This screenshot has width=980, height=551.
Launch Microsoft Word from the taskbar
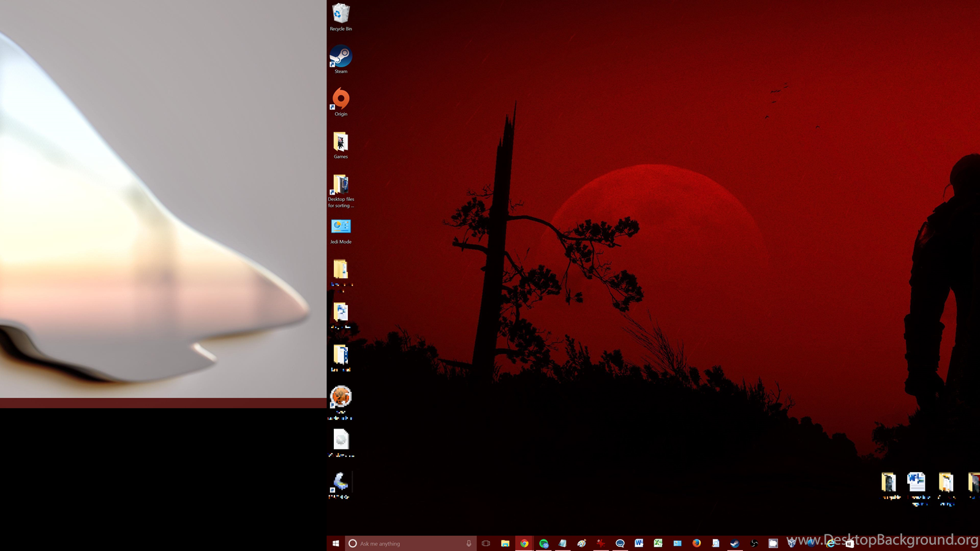tap(639, 543)
